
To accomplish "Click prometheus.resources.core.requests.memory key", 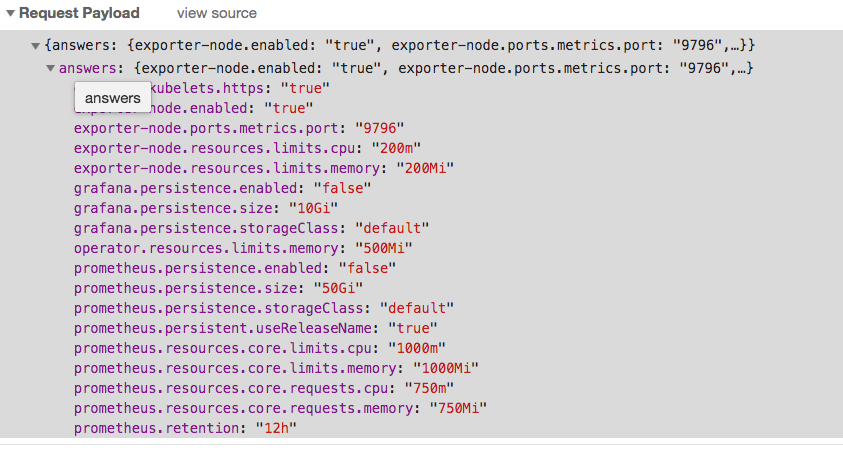I will 243,408.
